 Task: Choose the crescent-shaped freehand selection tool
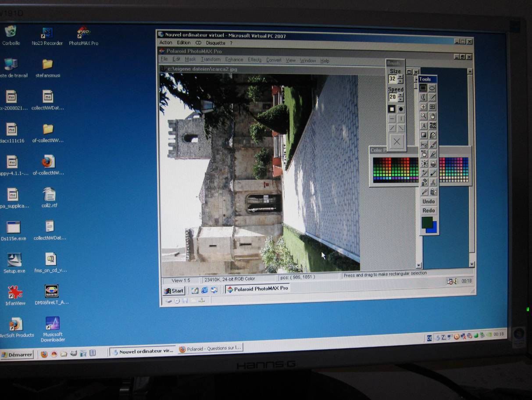pyautogui.click(x=424, y=97)
